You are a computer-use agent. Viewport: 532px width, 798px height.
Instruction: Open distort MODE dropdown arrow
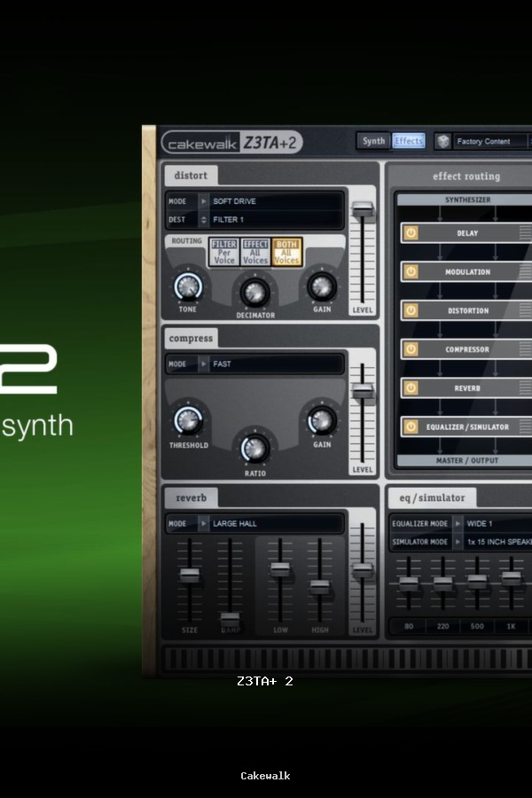click(204, 201)
